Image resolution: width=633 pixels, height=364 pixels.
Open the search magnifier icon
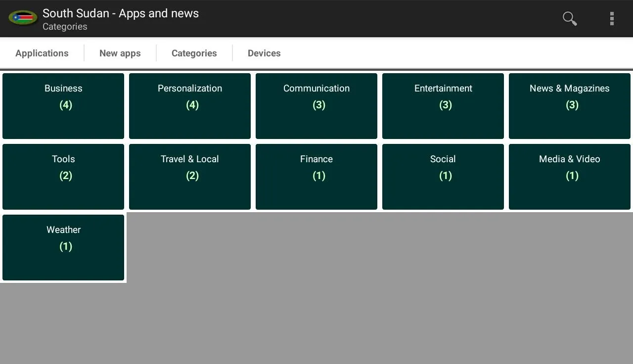(x=570, y=19)
